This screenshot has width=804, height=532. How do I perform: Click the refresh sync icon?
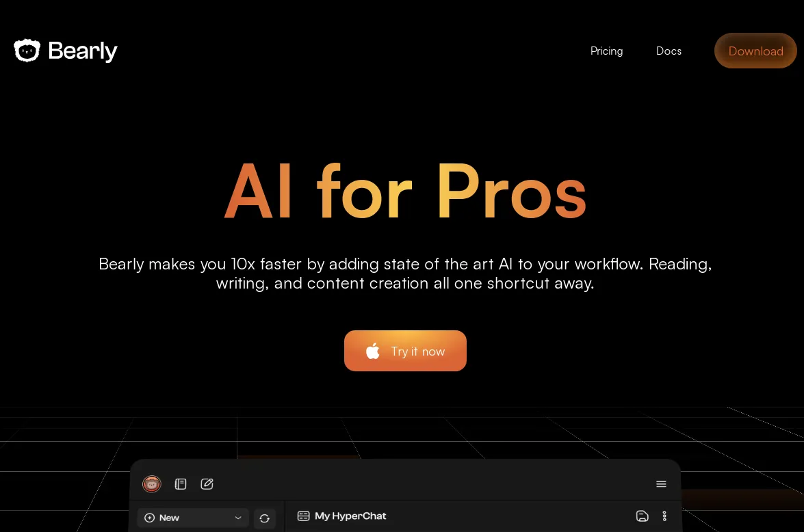265,518
